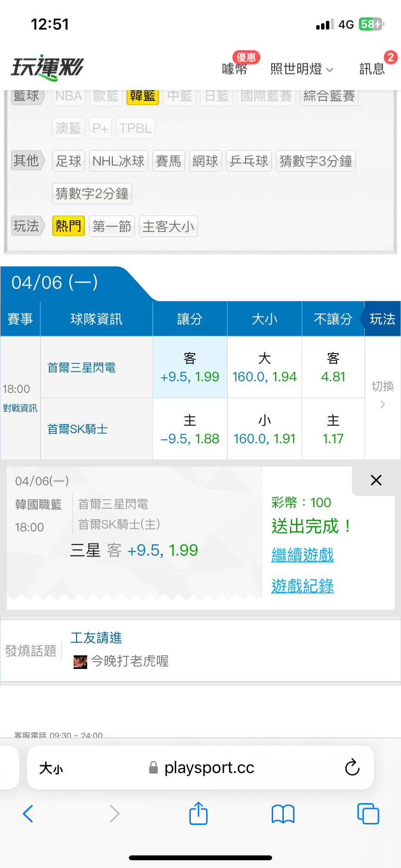This screenshot has width=401, height=868.
Task: Expand the 照世明燈 dropdown menu
Action: click(301, 69)
